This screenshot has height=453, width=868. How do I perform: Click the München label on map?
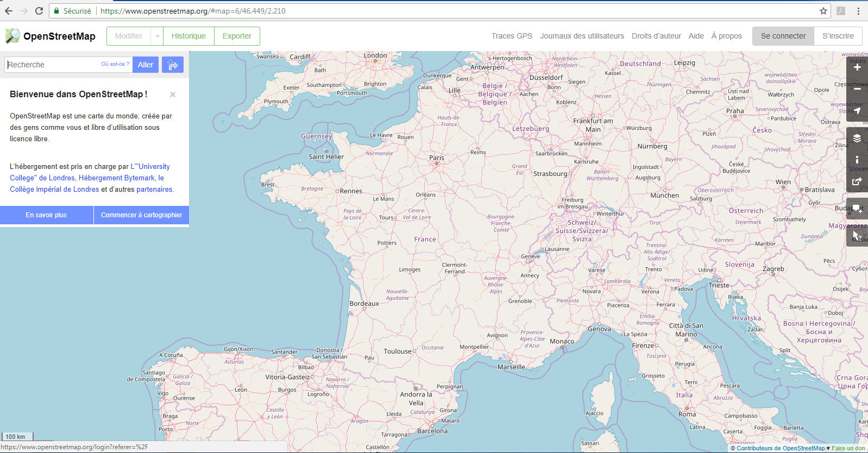[x=665, y=196]
